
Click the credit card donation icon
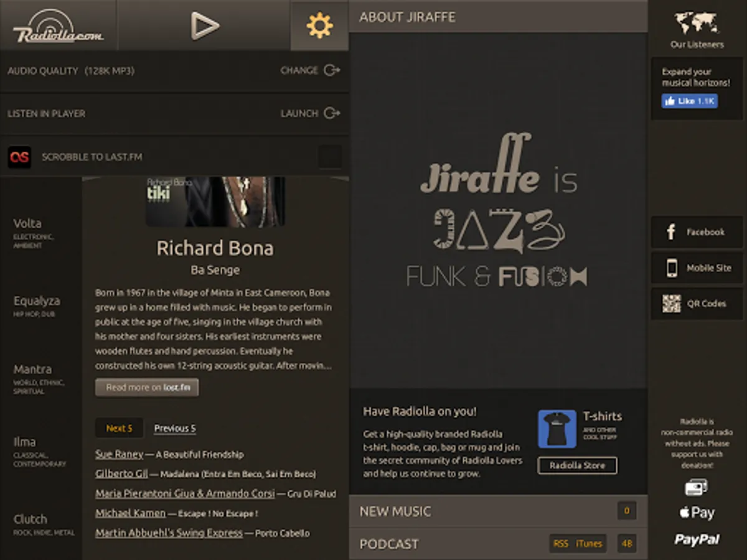696,487
